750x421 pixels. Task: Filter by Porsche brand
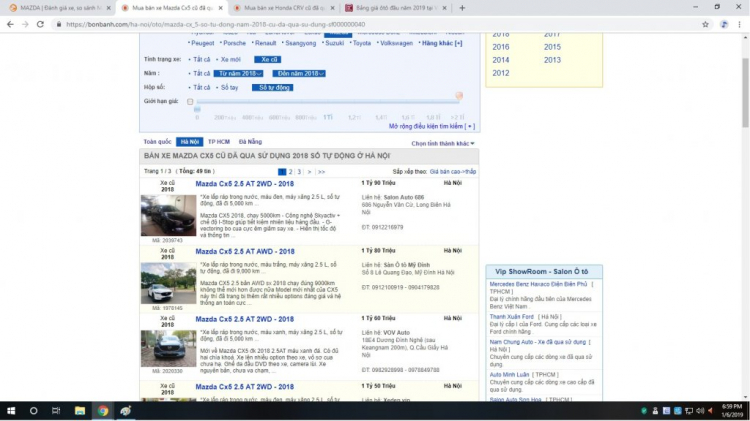pos(234,43)
